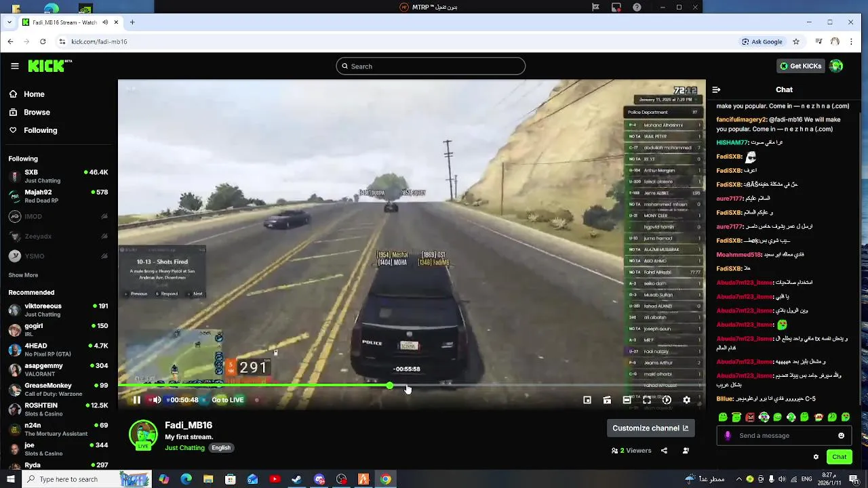Click Customize channel button
Viewport: 868px width, 488px height.
[x=650, y=428]
